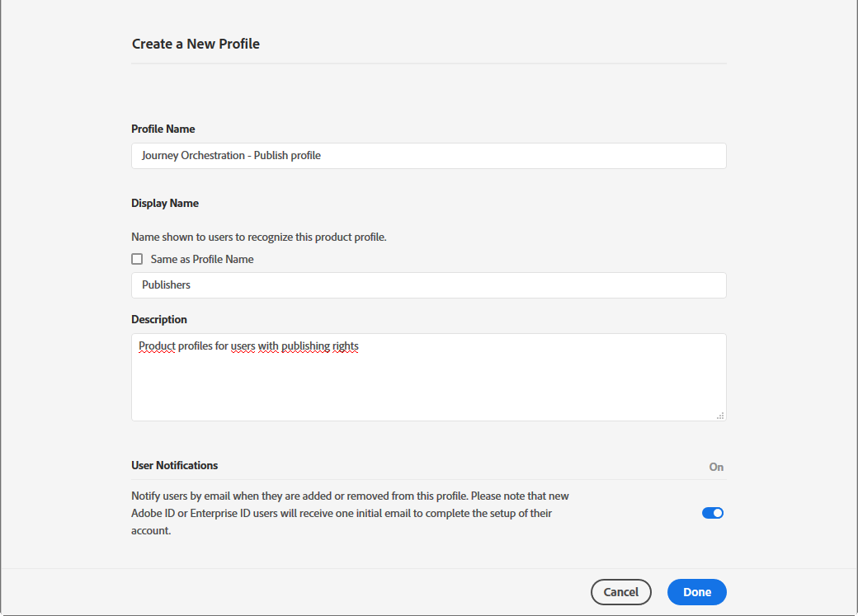Click the "Description" field label
The image size is (858, 616).
pyautogui.click(x=159, y=319)
